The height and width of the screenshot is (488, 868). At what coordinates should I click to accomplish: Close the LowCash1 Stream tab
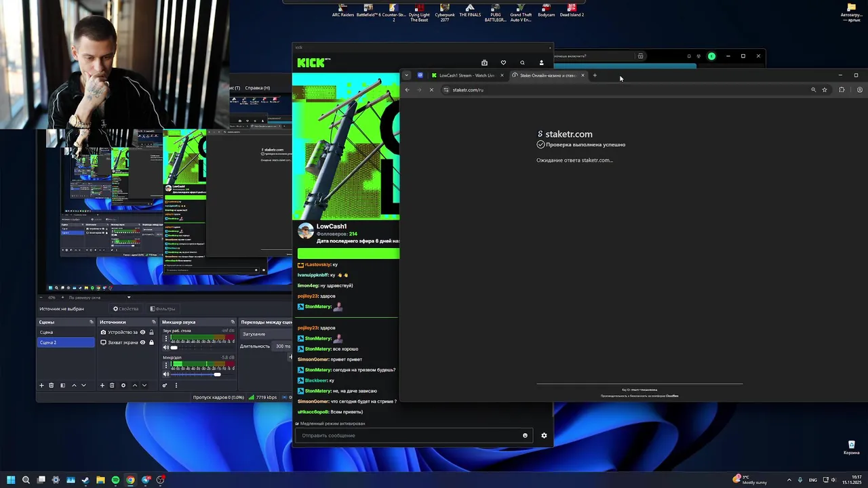[502, 75]
